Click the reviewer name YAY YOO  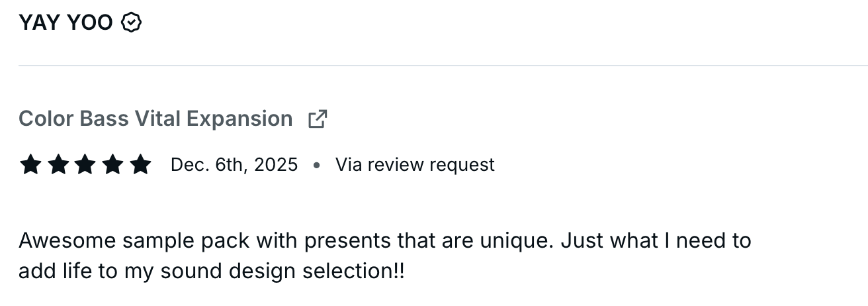(x=65, y=23)
